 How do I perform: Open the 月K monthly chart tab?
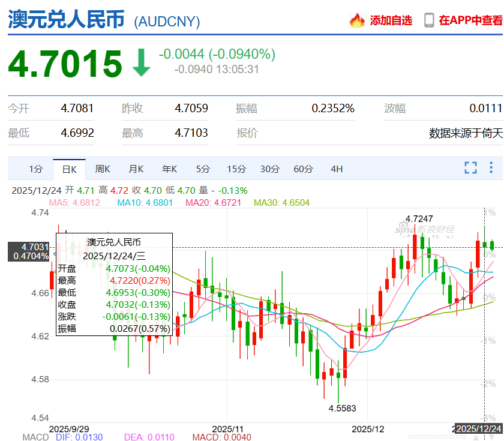(x=136, y=169)
